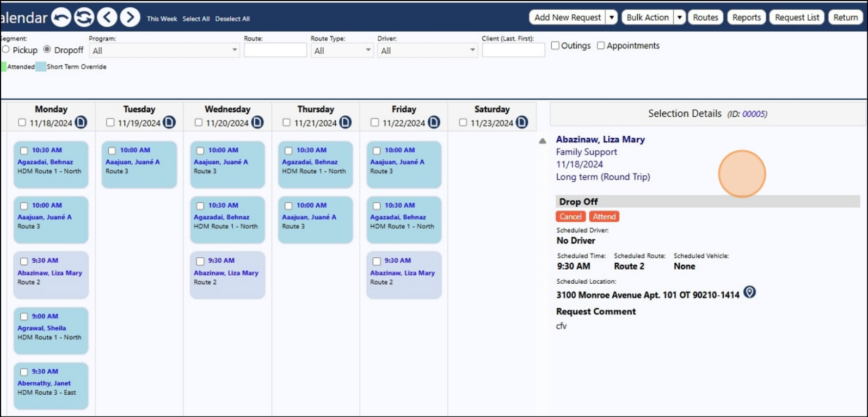Open the Program dropdown
Screen dimensions: 868x417
coord(164,51)
